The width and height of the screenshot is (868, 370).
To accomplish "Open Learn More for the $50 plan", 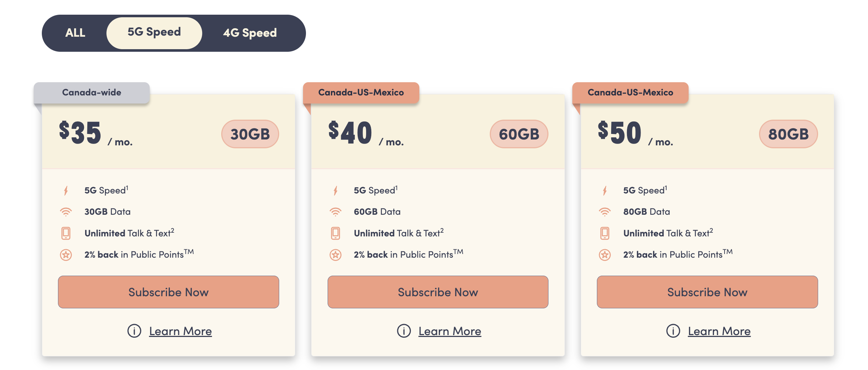I will [x=719, y=331].
